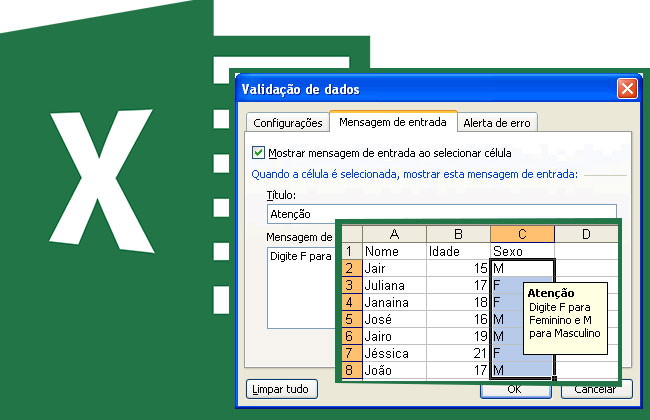The image size is (650, 420).
Task: Confirm with the OK button
Action: [515, 390]
